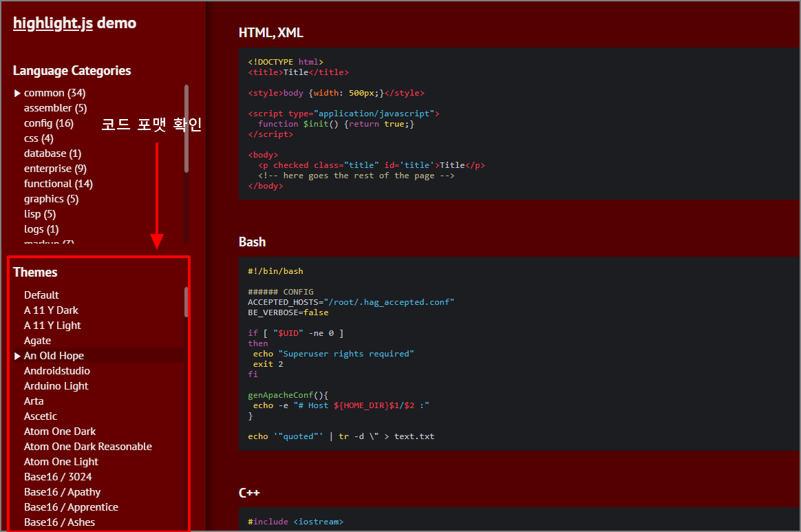This screenshot has height=532, width=801.
Task: Choose the Arta theme
Action: [x=34, y=401]
